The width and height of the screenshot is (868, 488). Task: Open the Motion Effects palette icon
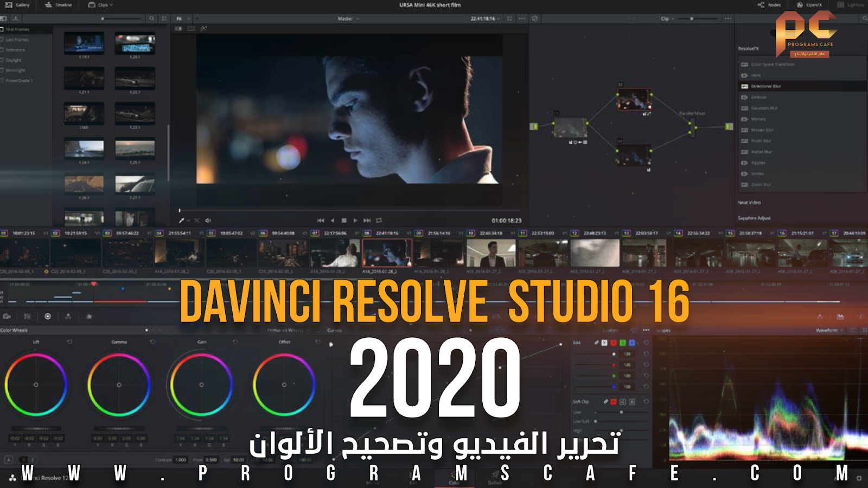89,316
